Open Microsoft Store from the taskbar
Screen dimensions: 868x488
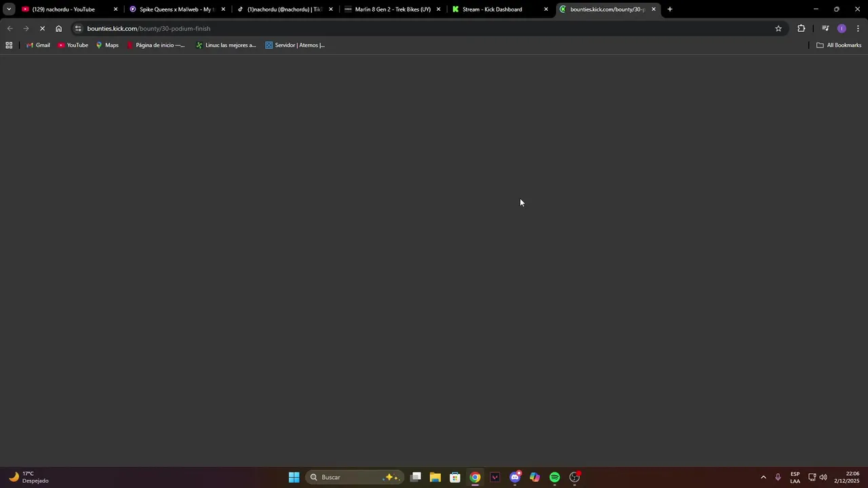[455, 477]
